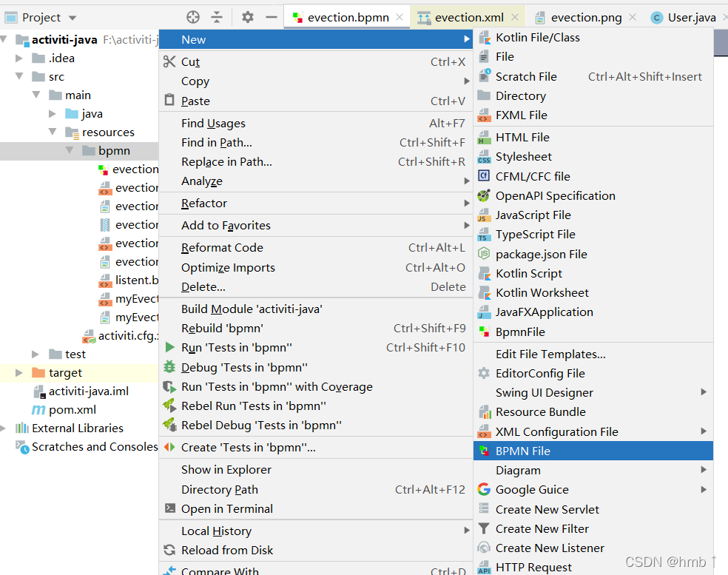This screenshot has width=728, height=575.
Task: Choose Directory in New submenu
Action: click(593, 95)
